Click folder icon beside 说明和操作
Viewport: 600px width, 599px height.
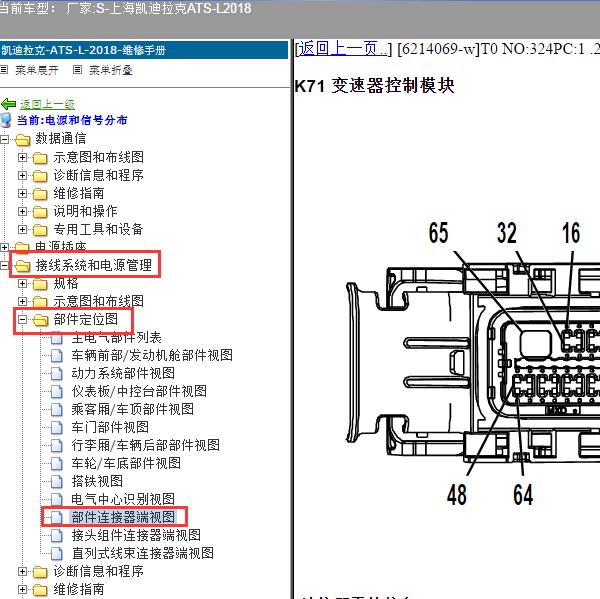[40, 212]
